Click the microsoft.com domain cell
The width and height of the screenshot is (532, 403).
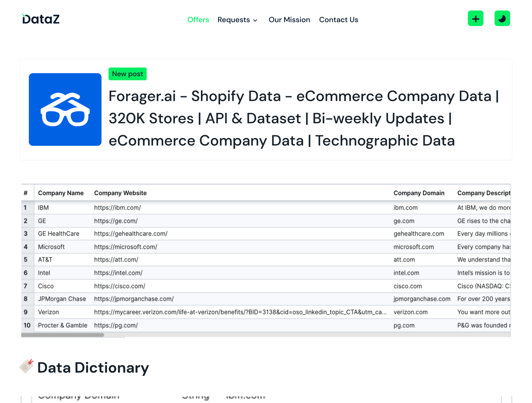pos(414,247)
